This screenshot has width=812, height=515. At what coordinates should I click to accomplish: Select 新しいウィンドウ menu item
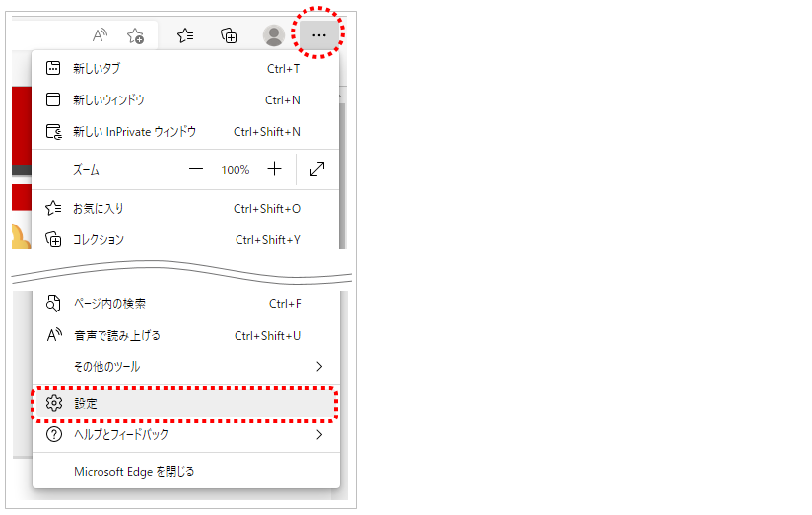[108, 100]
